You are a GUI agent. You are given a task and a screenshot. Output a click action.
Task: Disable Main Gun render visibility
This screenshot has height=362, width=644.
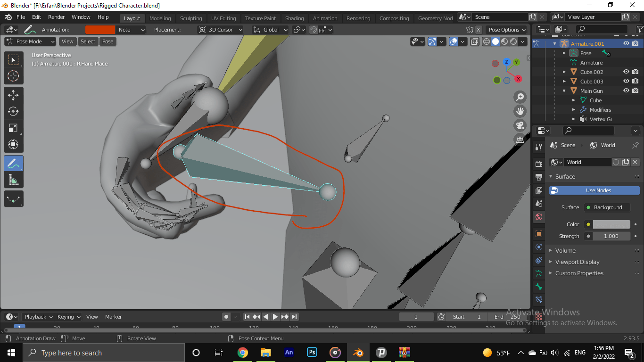coord(636,90)
